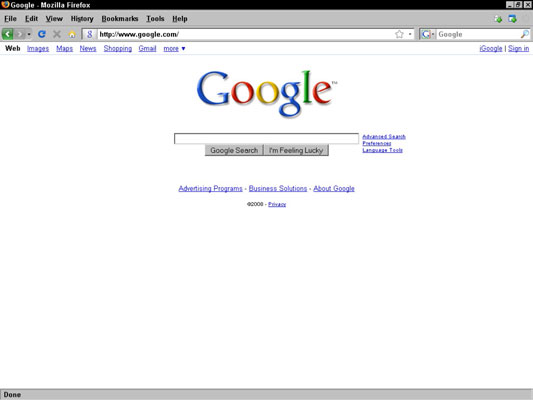533x400 pixels.
Task: Open the search engine selector dropdown
Action: (428, 34)
